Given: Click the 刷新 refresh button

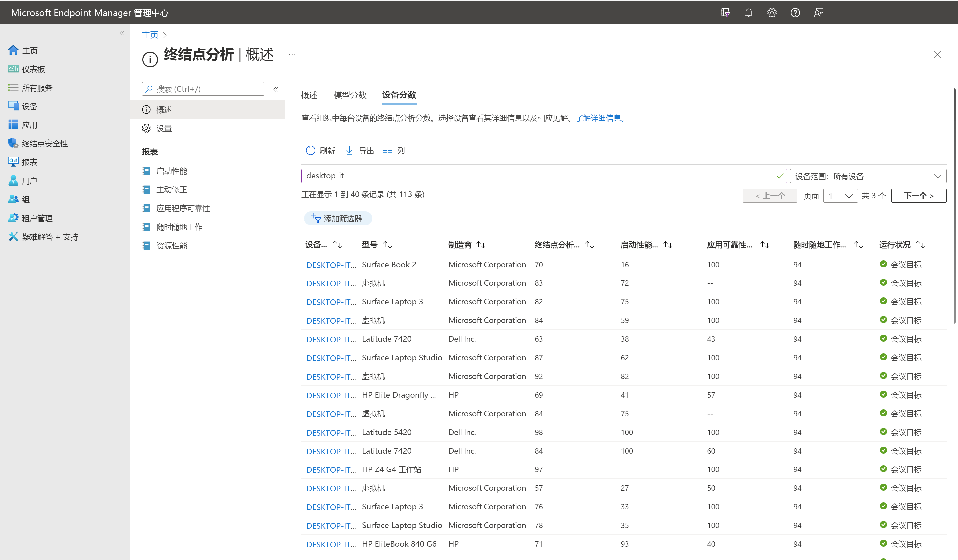Looking at the screenshot, I should [320, 151].
